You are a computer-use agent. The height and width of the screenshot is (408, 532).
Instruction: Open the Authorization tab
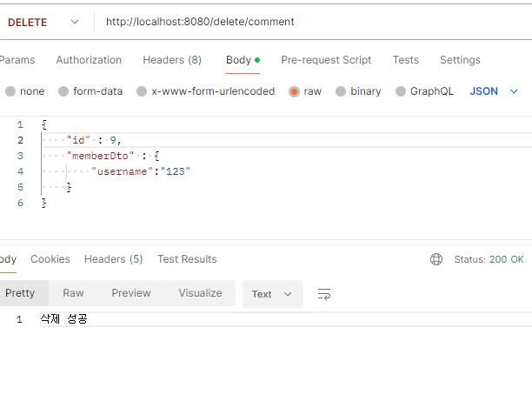pos(89,60)
